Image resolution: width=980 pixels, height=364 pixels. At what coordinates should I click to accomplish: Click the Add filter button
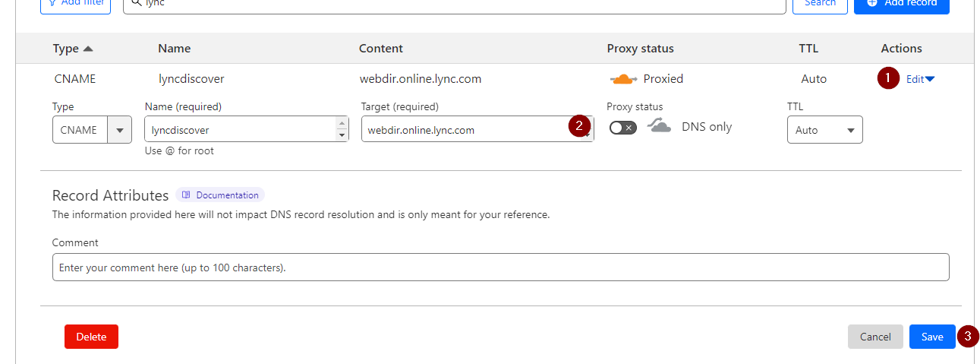(x=75, y=4)
